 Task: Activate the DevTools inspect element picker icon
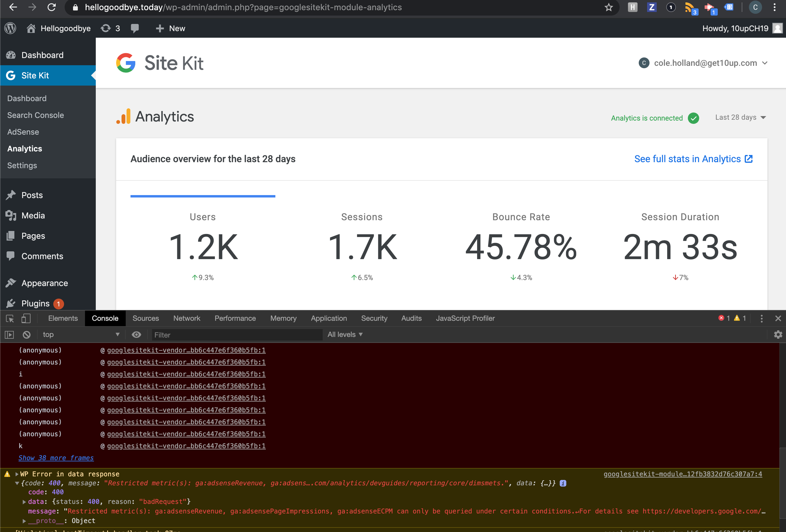[x=10, y=318]
